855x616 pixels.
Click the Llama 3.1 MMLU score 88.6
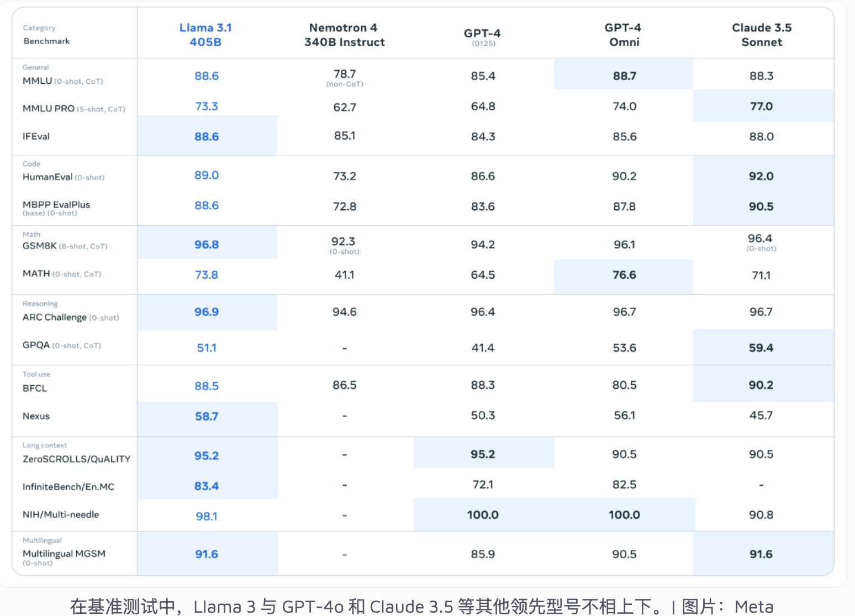[207, 76]
